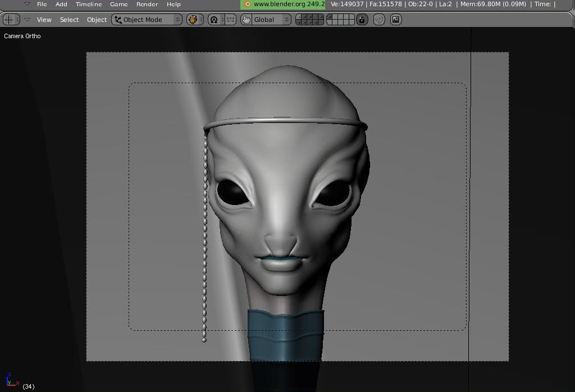This screenshot has height=392, width=575.
Task: Click the paperclip icon in 3D header
Action: [379, 20]
